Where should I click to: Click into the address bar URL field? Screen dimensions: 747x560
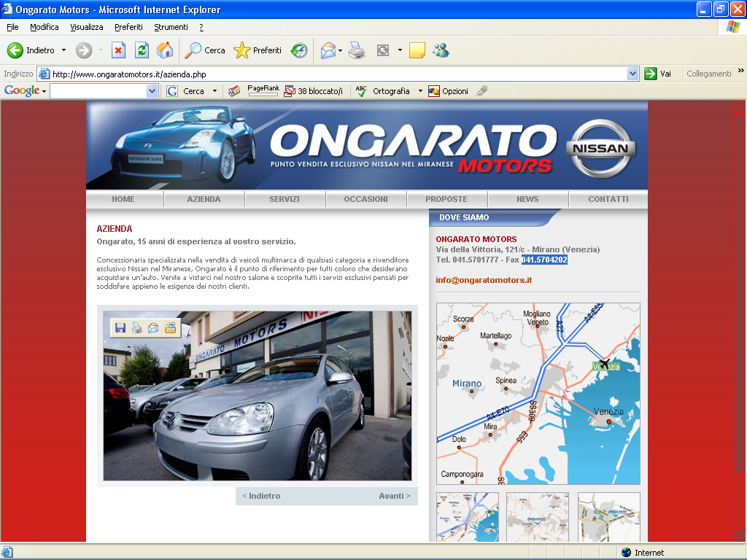pyautogui.click(x=338, y=74)
